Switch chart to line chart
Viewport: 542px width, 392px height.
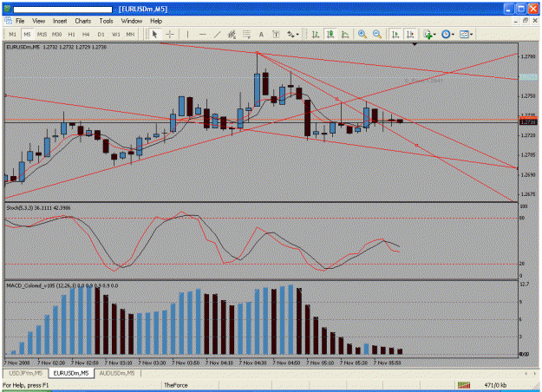[x=345, y=34]
